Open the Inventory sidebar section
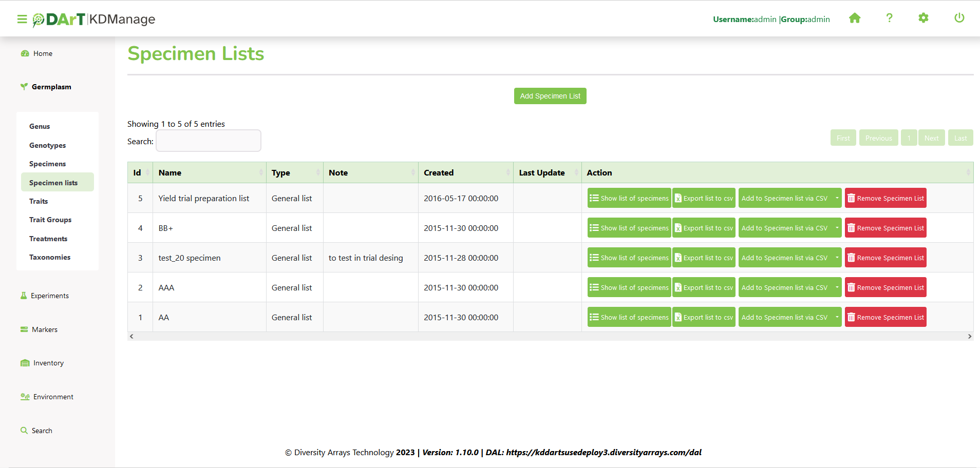Image resolution: width=980 pixels, height=468 pixels. [48, 363]
